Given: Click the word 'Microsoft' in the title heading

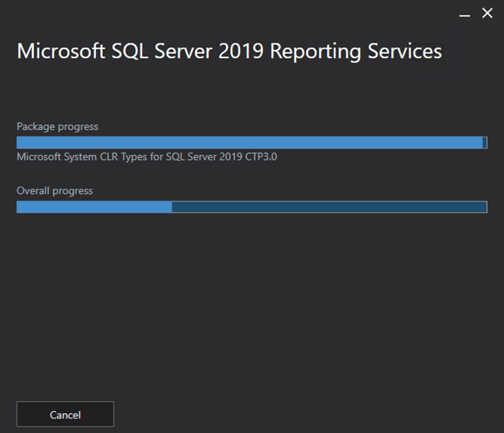Looking at the screenshot, I should (54, 51).
